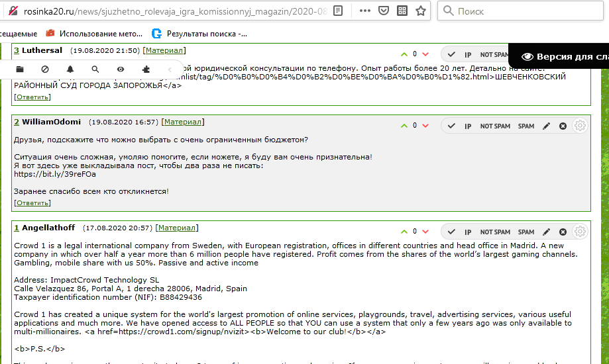Click Версия для слабовидящих button
Viewport: 609px width, 364px height.
click(x=559, y=57)
